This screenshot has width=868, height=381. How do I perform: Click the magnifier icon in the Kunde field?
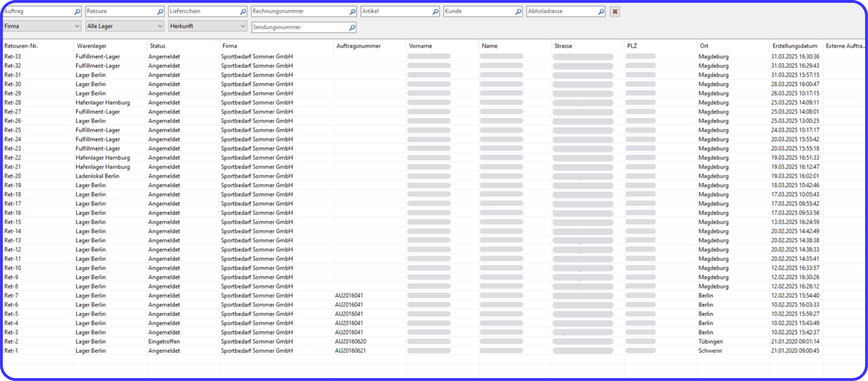click(518, 12)
